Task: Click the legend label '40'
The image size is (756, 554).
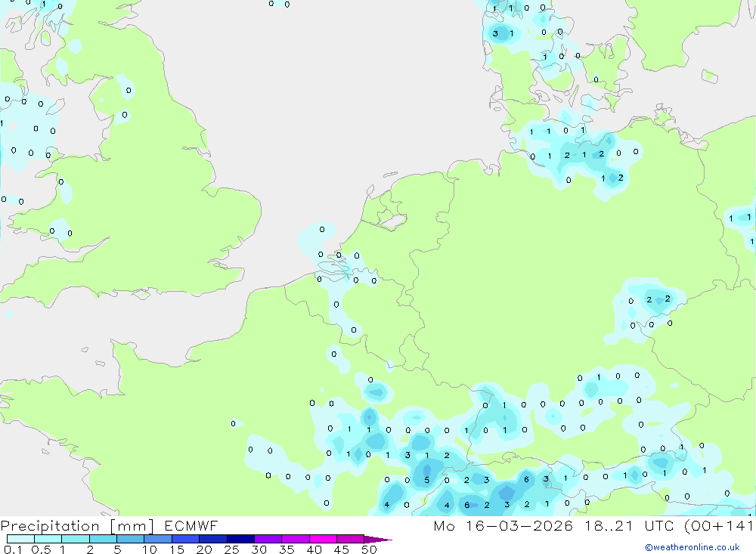Action: (x=314, y=549)
